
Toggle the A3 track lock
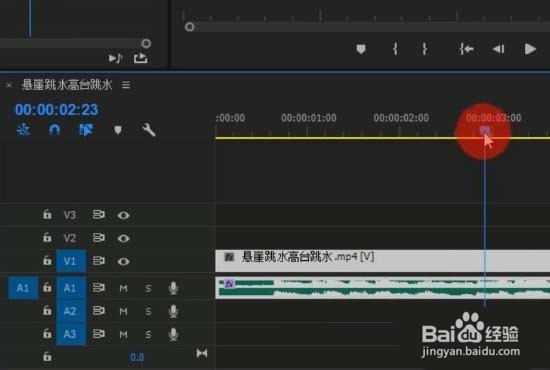[47, 334]
